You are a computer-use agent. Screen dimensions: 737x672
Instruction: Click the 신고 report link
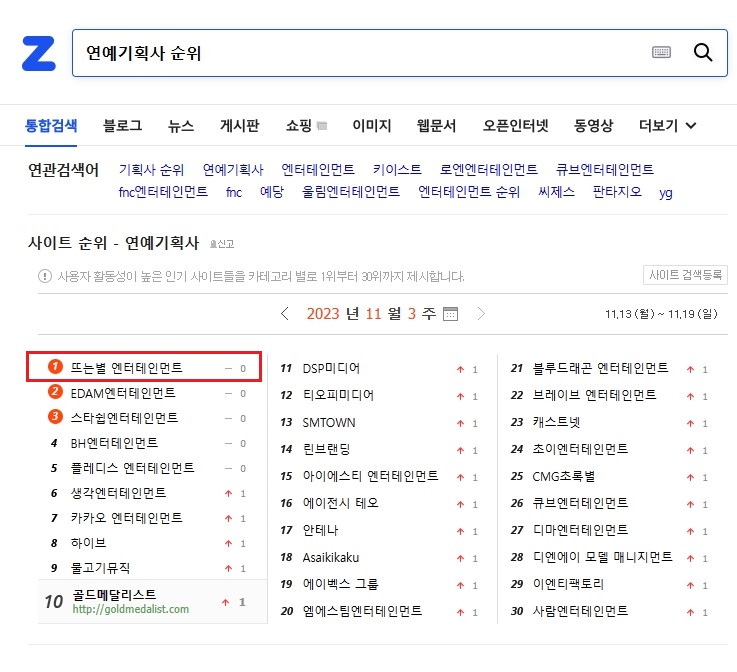[x=222, y=244]
